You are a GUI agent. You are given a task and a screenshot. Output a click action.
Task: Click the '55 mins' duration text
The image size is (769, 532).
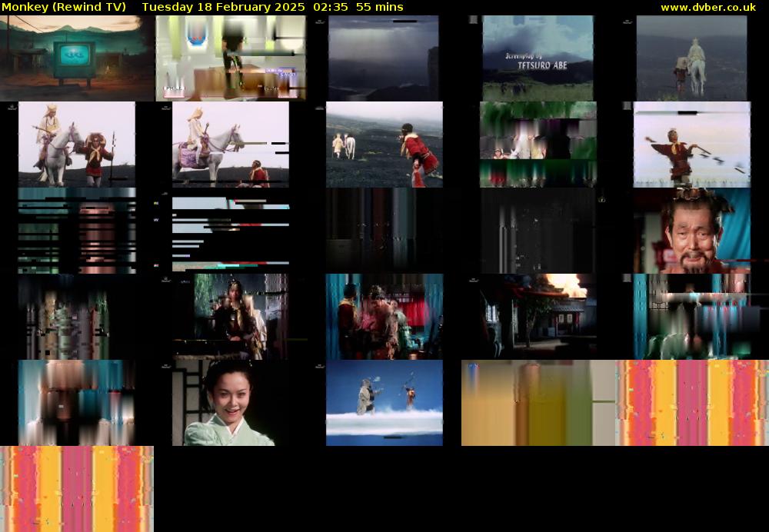[380, 7]
